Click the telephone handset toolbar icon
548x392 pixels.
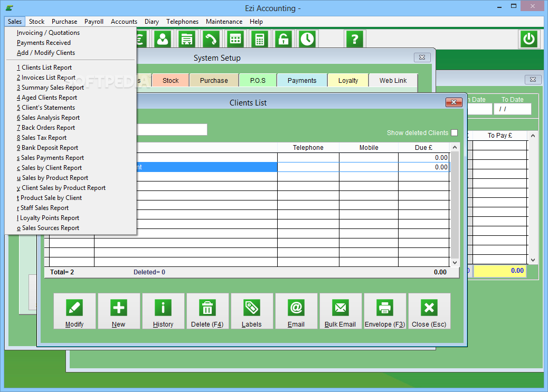point(211,39)
